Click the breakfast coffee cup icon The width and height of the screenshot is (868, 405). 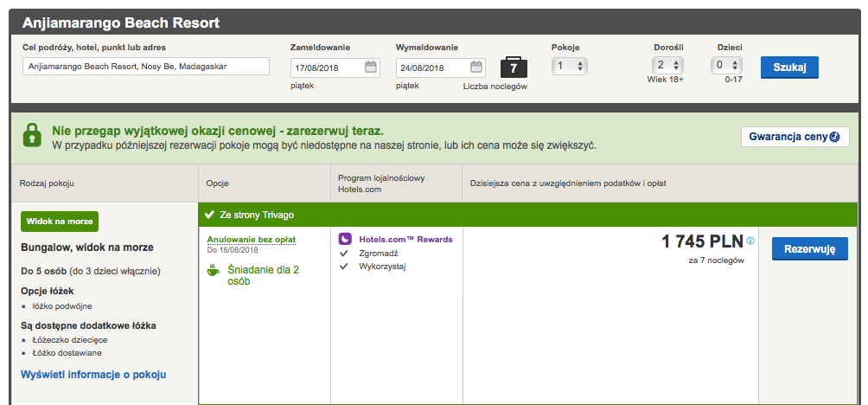pyautogui.click(x=214, y=270)
